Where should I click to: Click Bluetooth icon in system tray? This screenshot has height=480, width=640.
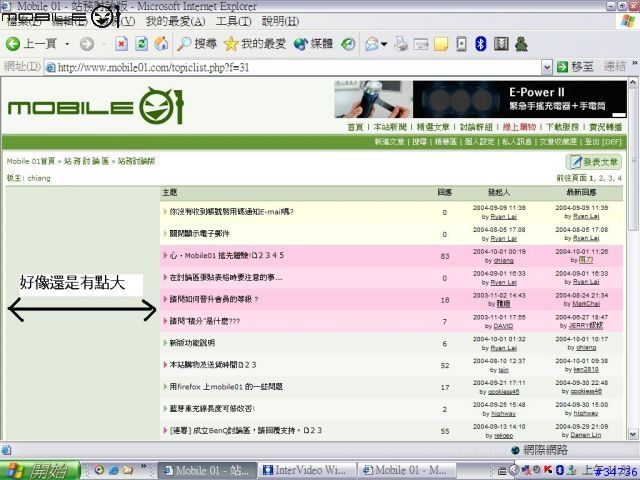560,470
